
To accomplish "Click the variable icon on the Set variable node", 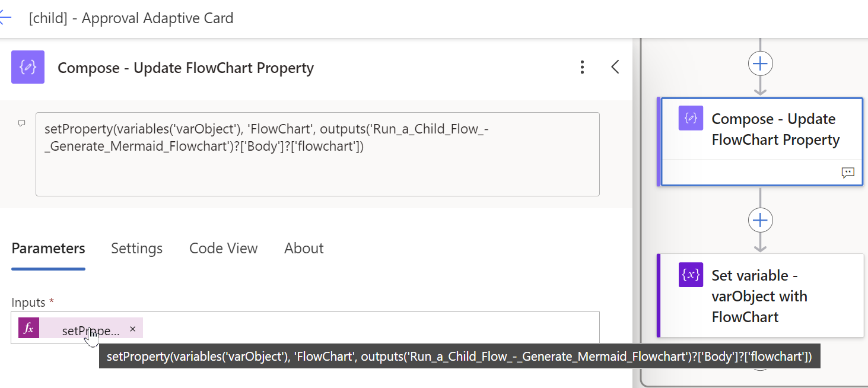I will tap(691, 275).
